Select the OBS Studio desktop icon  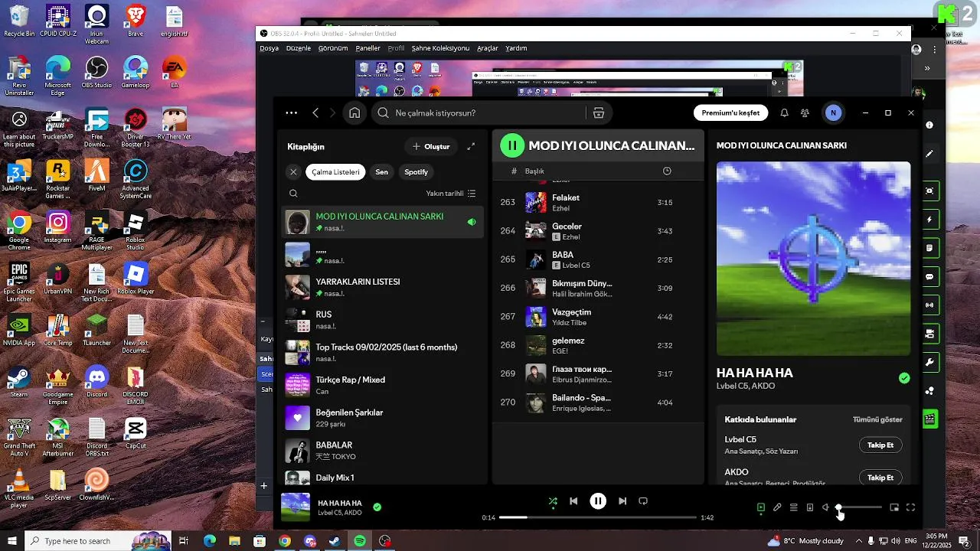96,72
